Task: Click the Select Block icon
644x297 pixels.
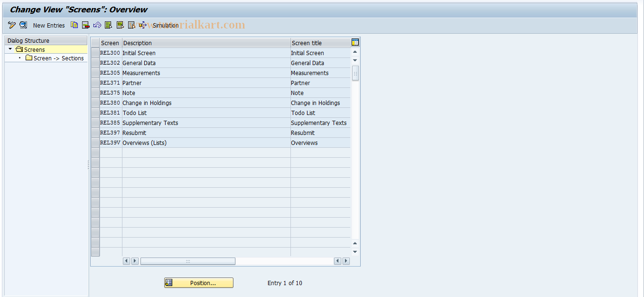Action: tap(120, 25)
